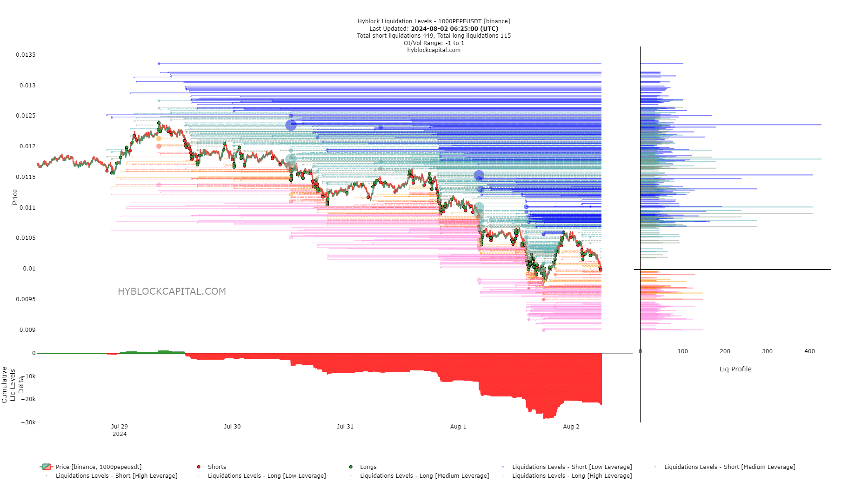Image resolution: width=868 pixels, height=488 pixels.
Task: Toggle Liquidations Levels - Short [High Leverage] legend
Action: click(111, 475)
